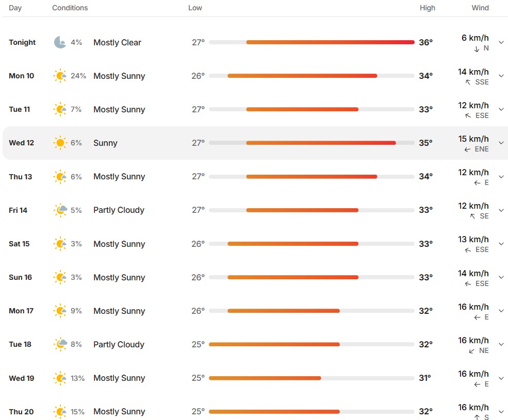Expand Mon 10 forecast details
508x420 pixels.
coord(501,76)
